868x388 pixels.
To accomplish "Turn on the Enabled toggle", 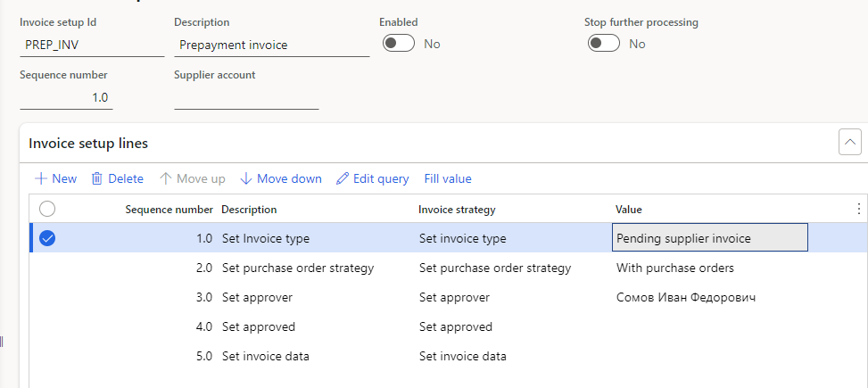I will coord(398,44).
